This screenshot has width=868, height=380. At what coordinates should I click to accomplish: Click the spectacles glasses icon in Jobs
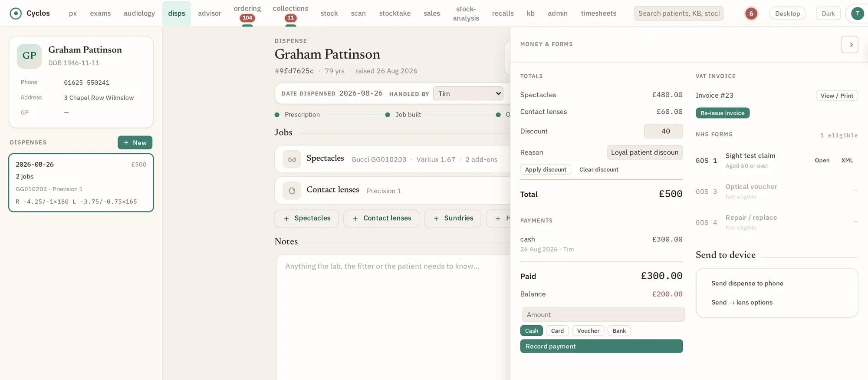coord(292,159)
